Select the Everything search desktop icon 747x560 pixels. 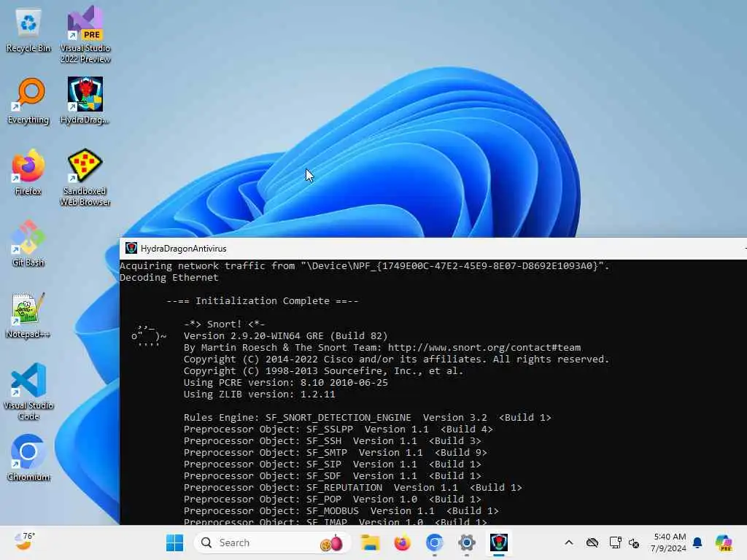[28, 101]
